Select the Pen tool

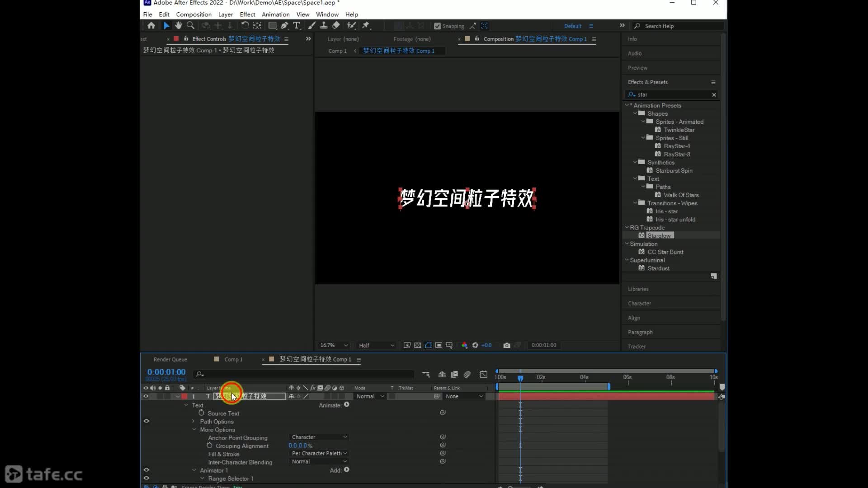[x=284, y=26]
